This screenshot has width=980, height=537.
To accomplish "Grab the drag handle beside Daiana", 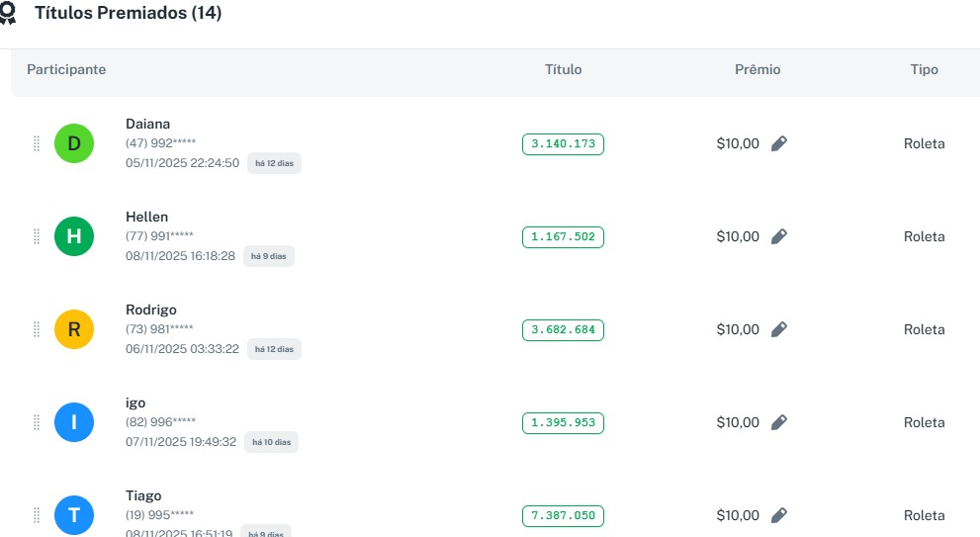I will coord(37,143).
